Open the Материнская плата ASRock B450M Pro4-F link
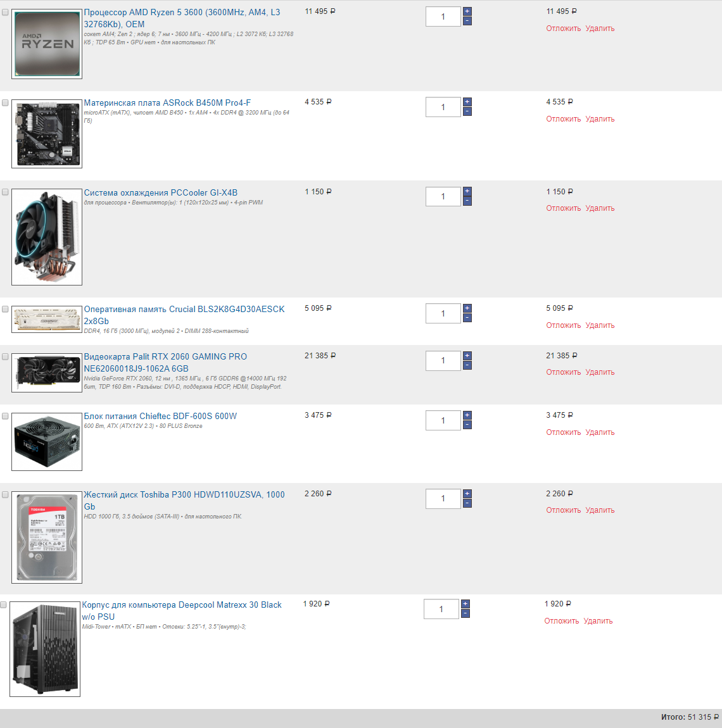722x728 pixels. tap(167, 103)
